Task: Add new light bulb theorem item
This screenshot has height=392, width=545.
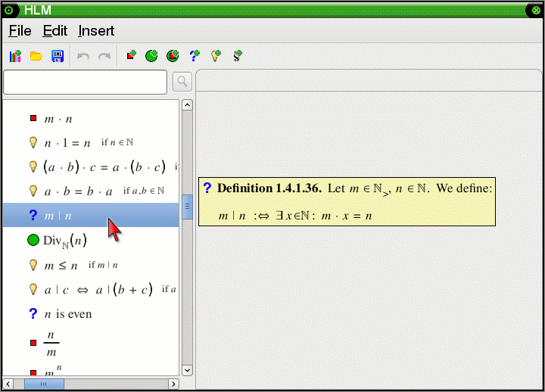Action: coord(216,56)
